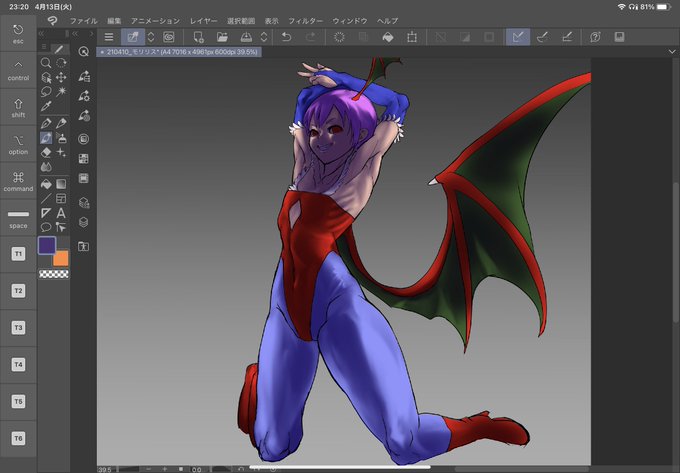Pick the orange sub color swatch

61,258
